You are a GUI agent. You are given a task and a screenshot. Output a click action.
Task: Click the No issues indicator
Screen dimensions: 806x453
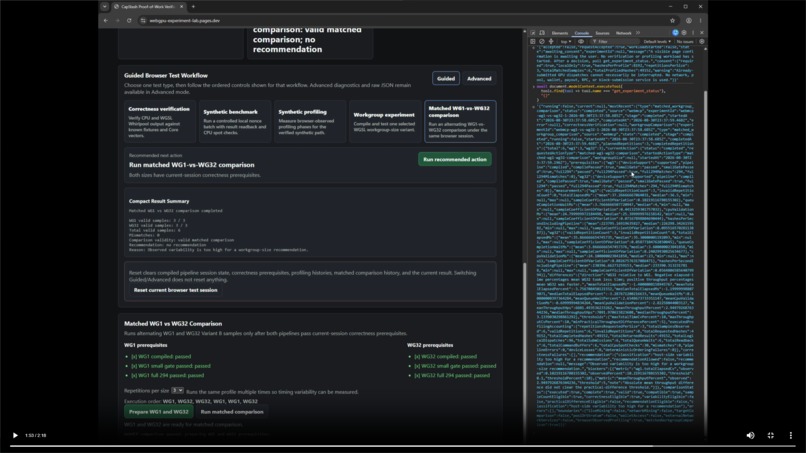coord(685,42)
